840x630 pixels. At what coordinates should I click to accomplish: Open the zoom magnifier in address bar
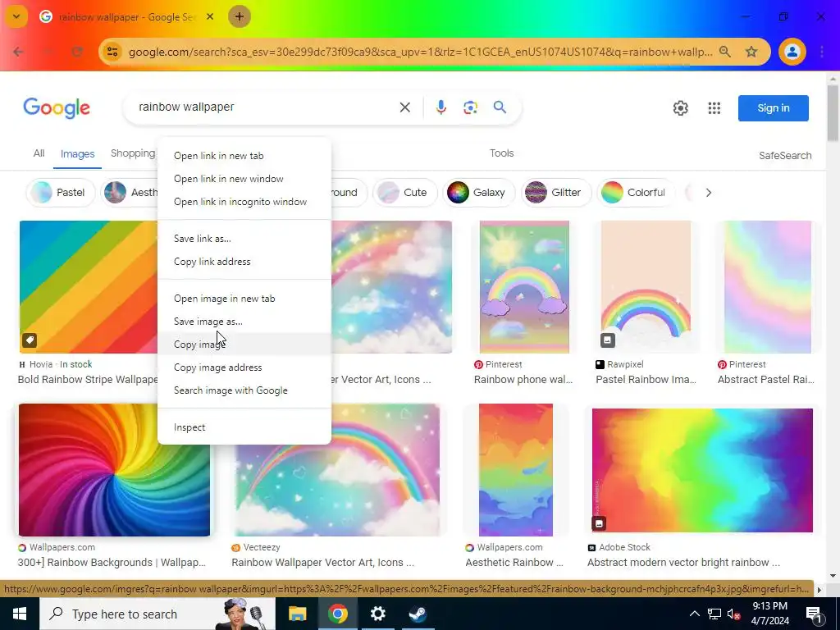(725, 52)
